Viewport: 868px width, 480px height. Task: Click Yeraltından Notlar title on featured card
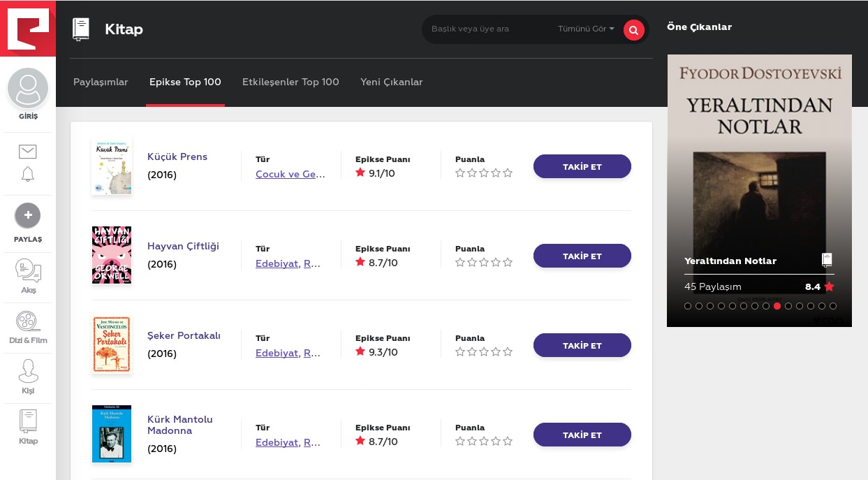tap(730, 261)
